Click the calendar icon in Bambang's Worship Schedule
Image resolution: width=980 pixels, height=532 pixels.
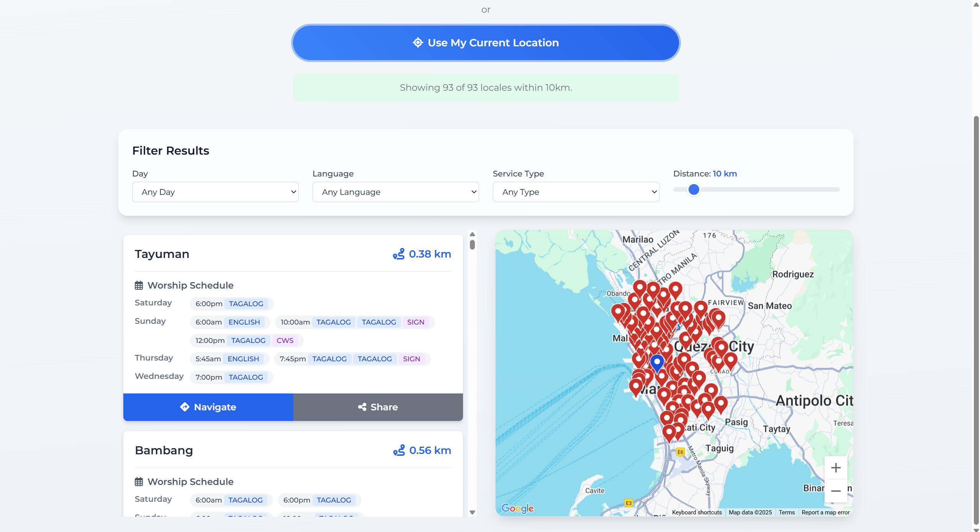pyautogui.click(x=139, y=482)
